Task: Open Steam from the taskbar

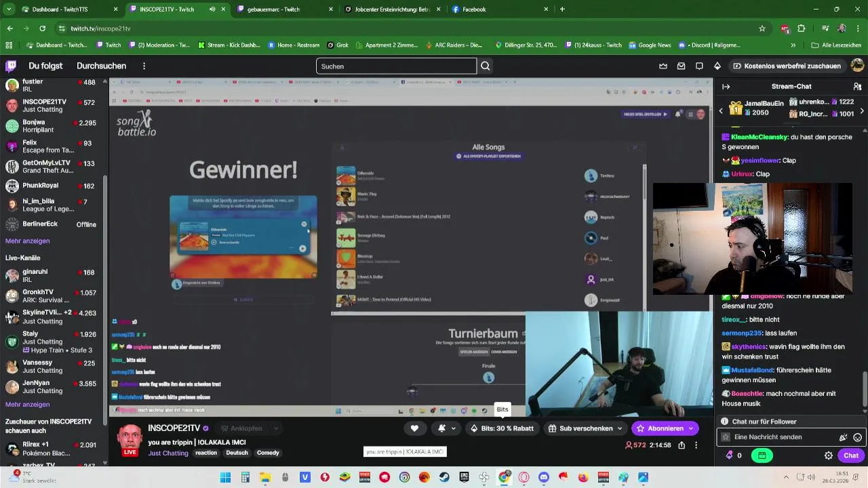Action: point(443,477)
